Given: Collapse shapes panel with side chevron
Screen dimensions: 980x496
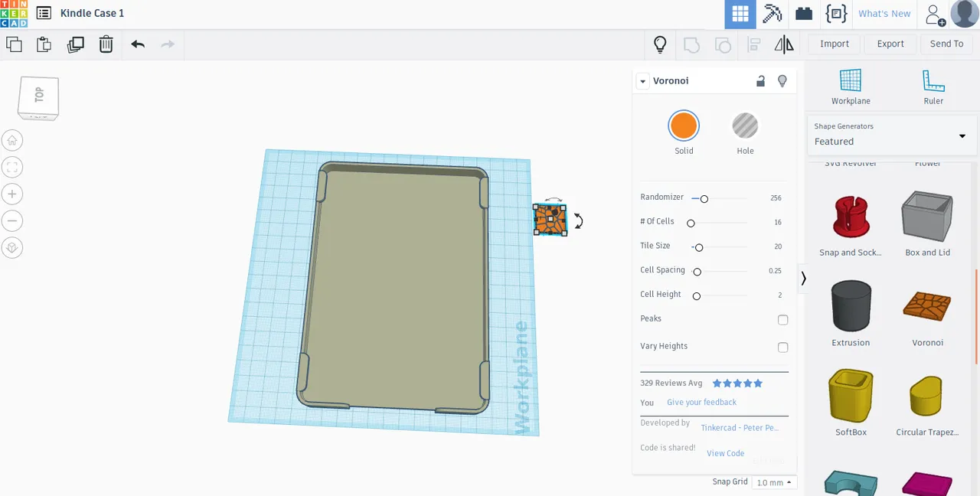Looking at the screenshot, I should [x=803, y=279].
